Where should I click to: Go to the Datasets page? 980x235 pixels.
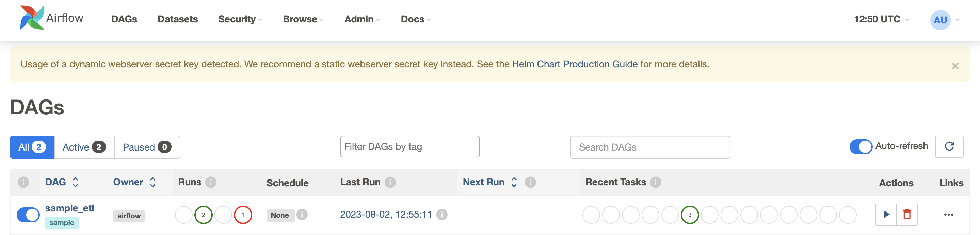[x=178, y=19]
